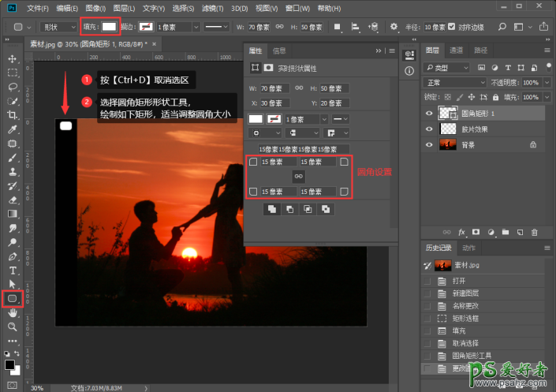Click the foreground color swatch
Screen dimensions: 556x392
pos(9,364)
